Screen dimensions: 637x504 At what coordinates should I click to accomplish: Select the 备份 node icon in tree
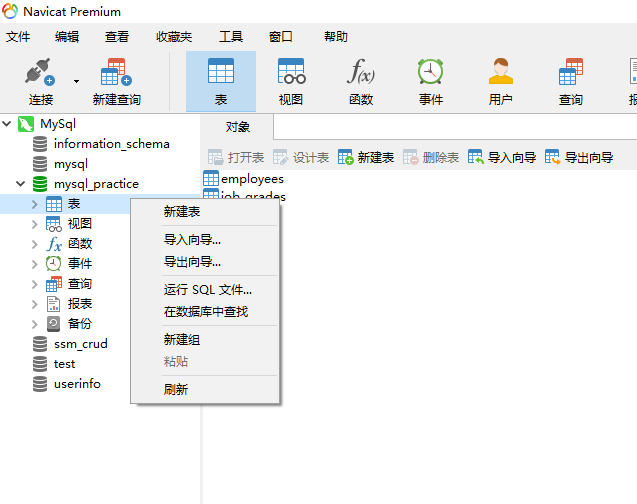tap(53, 324)
